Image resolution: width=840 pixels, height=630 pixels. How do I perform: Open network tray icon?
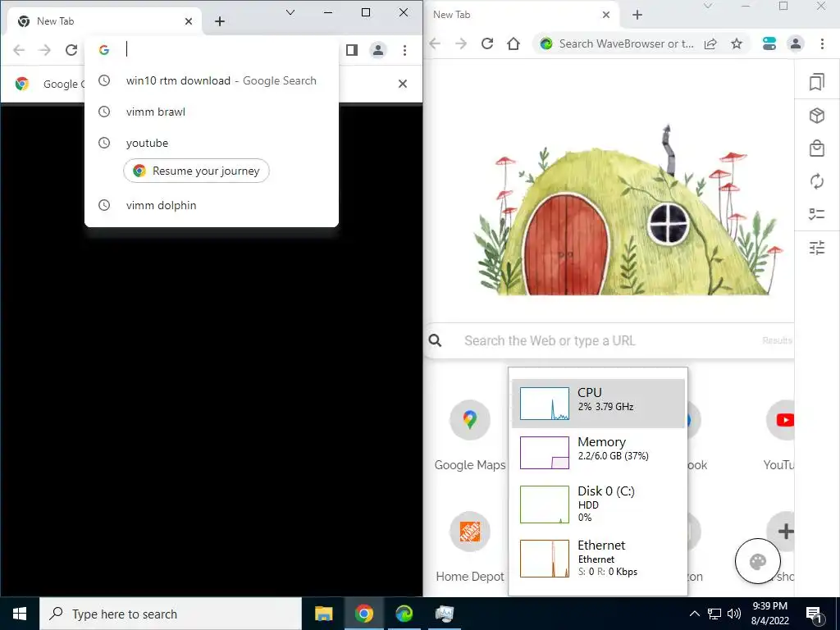tap(714, 614)
